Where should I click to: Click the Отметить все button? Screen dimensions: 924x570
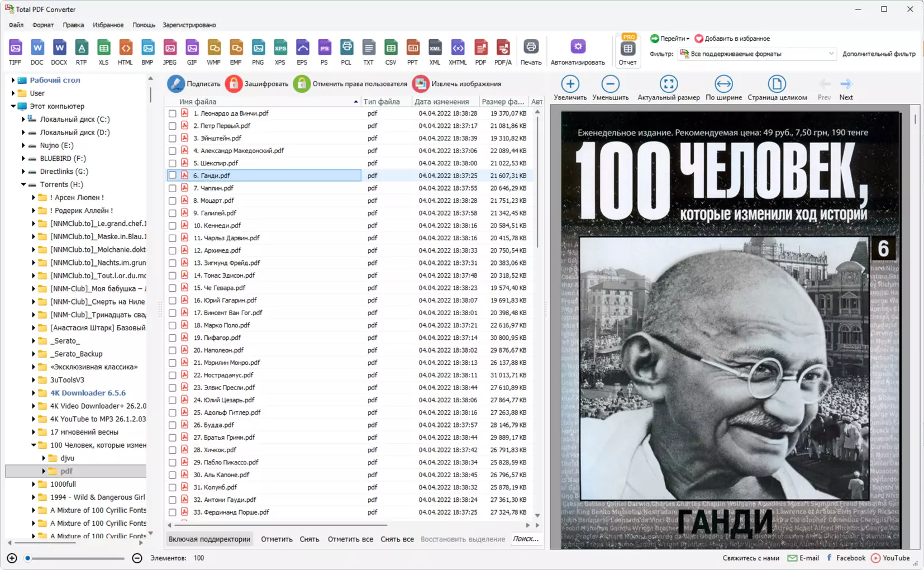(350, 539)
